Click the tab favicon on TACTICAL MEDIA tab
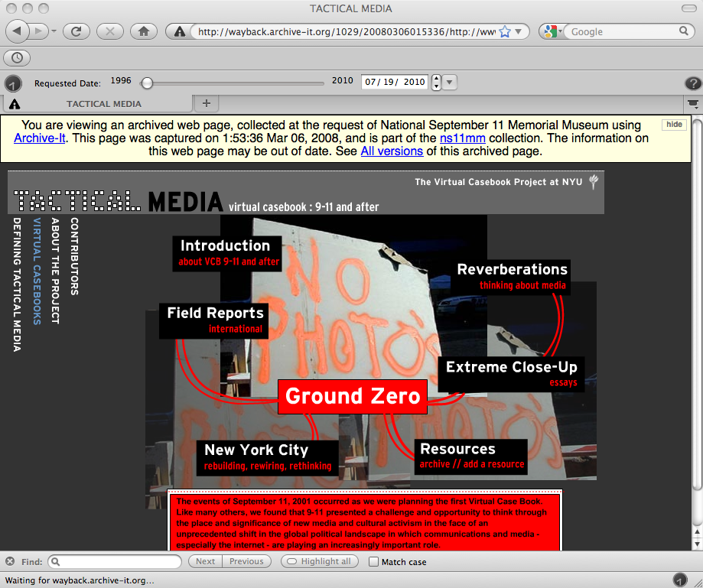Viewport: 703px width, 588px height. (15, 104)
